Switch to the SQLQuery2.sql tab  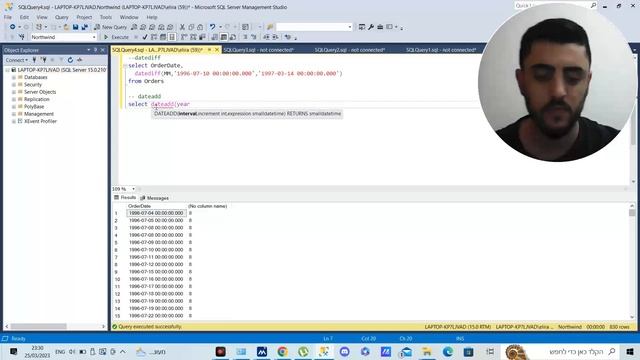350,50
